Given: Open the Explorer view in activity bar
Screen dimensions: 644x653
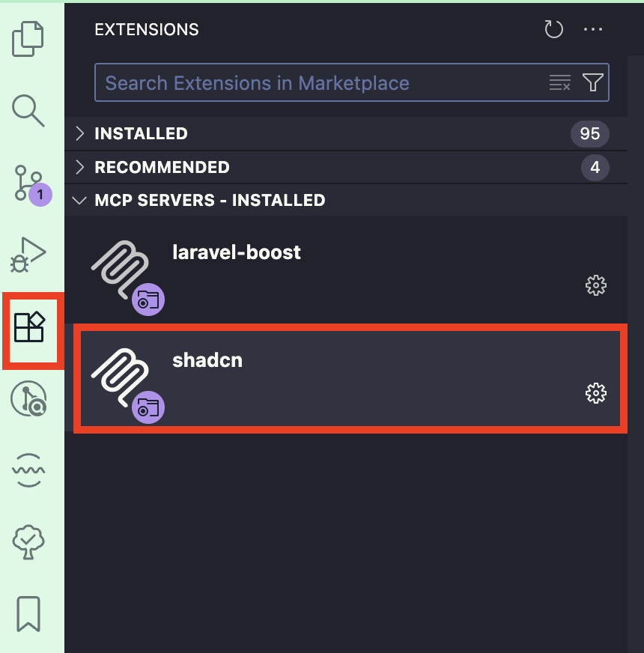Looking at the screenshot, I should 29,39.
